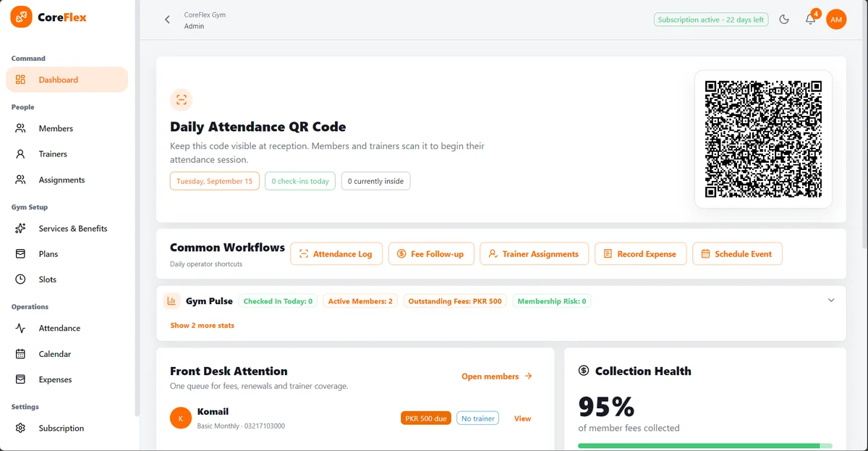Open the AM user avatar menu
The width and height of the screenshot is (868, 451).
pyautogui.click(x=836, y=20)
